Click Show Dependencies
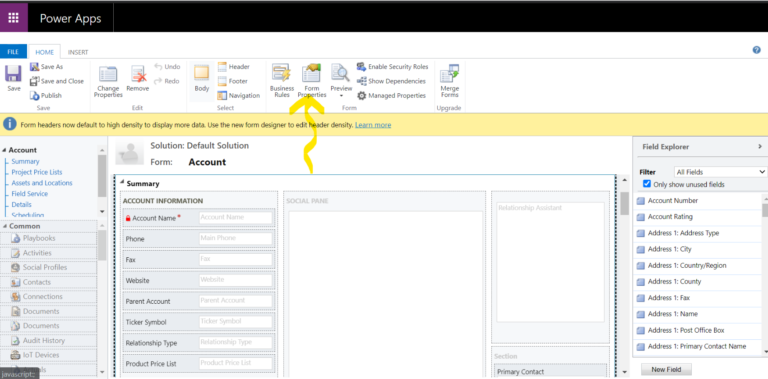This screenshot has width=768, height=379. point(391,81)
